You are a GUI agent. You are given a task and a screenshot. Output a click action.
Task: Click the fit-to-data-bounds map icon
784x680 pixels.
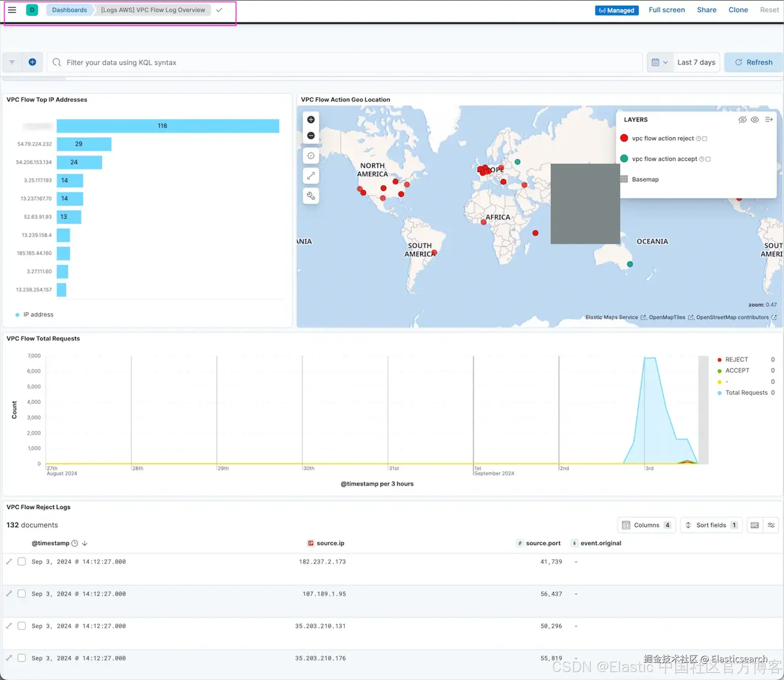(310, 156)
